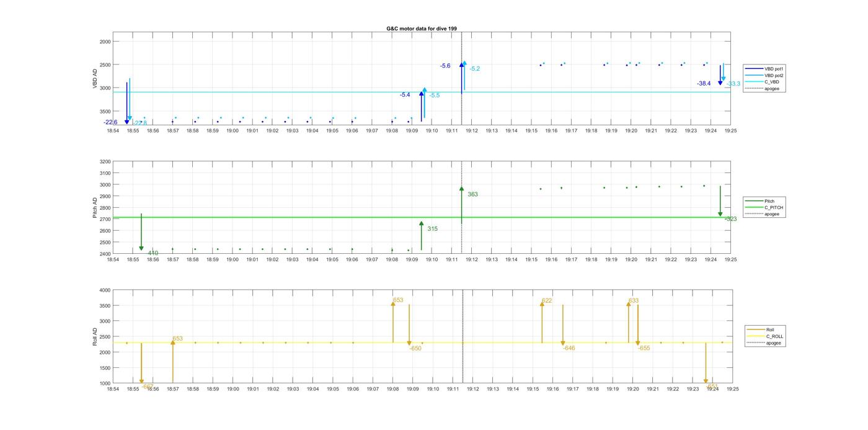Viewport: 868px width, 430px height.
Task: Click the '653' annotation near 19:08 in Roll plot
Action: 398,300
